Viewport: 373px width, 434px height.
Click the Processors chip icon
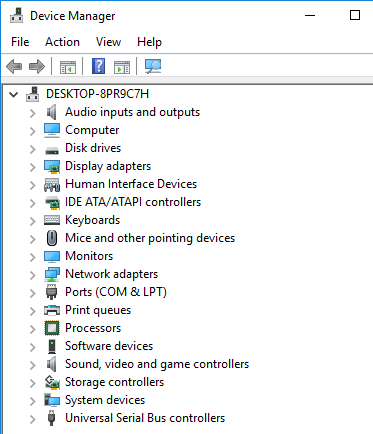tap(52, 328)
